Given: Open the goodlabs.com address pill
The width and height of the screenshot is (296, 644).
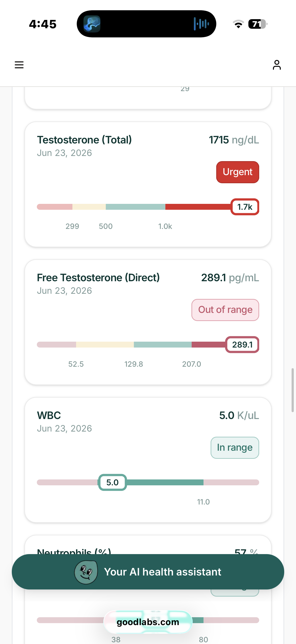Looking at the screenshot, I should click(148, 622).
